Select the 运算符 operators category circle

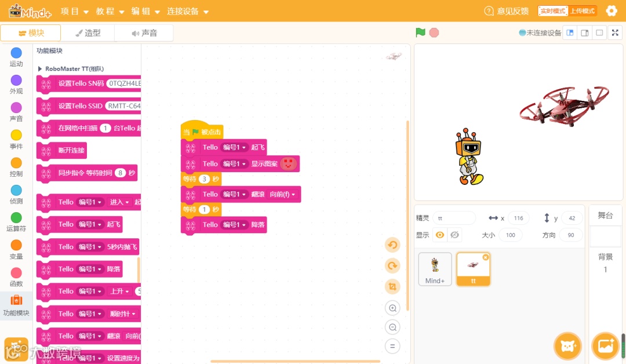pos(16,217)
